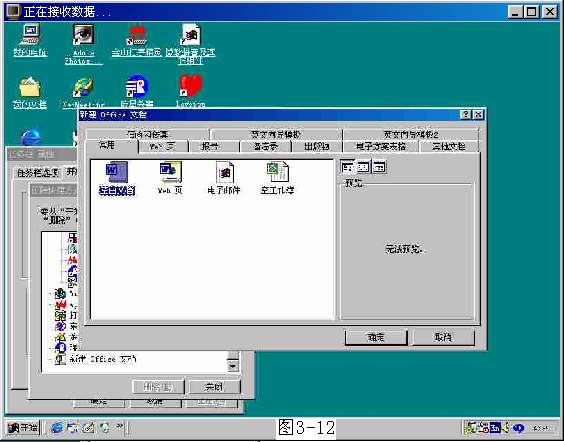
Task: Open the Internet Explorer icon on desktop
Action: pyautogui.click(x=31, y=137)
